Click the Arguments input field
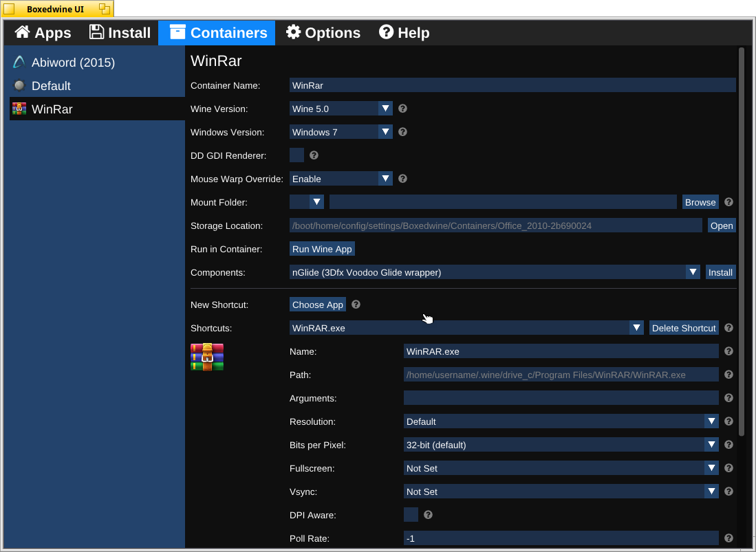The height and width of the screenshot is (552, 756). click(x=561, y=398)
